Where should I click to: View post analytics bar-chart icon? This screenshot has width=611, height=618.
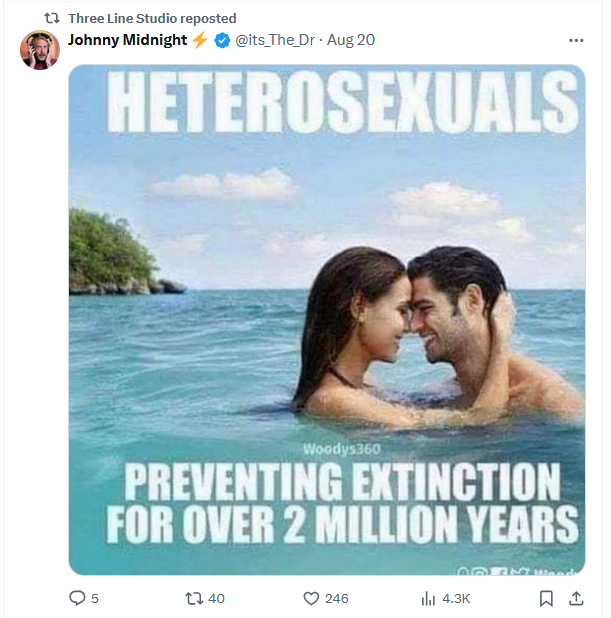428,598
